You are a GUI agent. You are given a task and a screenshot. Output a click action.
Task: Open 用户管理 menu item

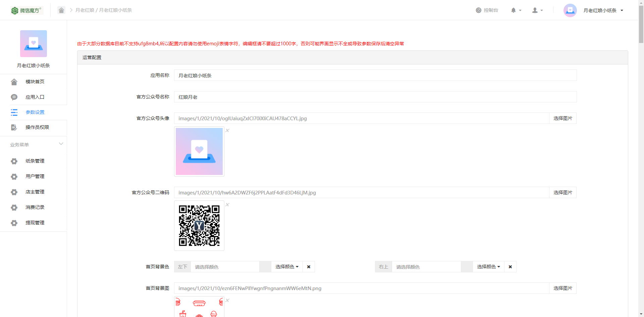point(35,177)
